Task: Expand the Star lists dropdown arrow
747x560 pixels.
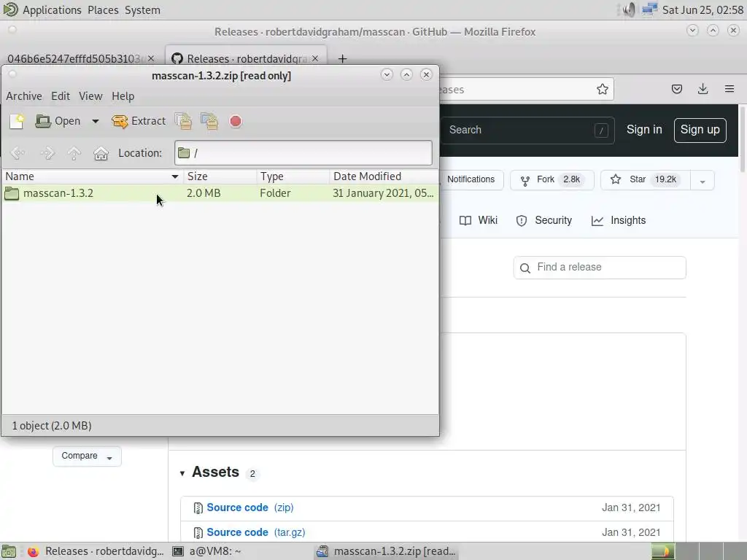Action: (x=703, y=181)
